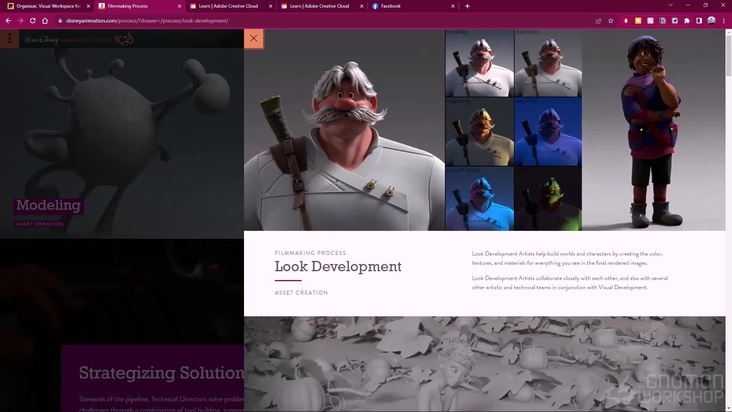Close the Look Development drawer panel

tap(254, 38)
